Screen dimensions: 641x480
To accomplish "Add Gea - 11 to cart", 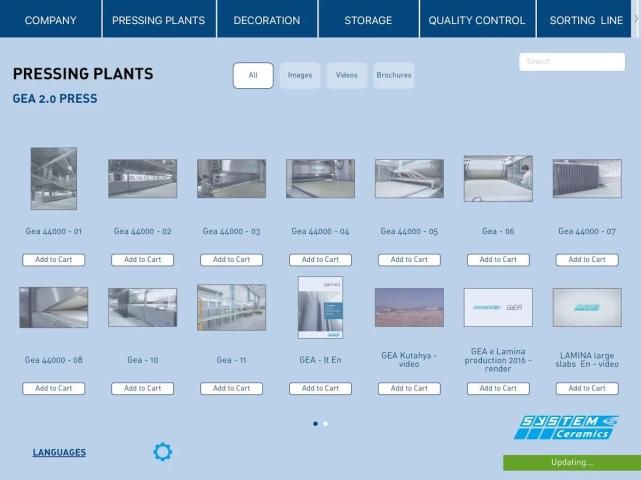I will point(231,388).
